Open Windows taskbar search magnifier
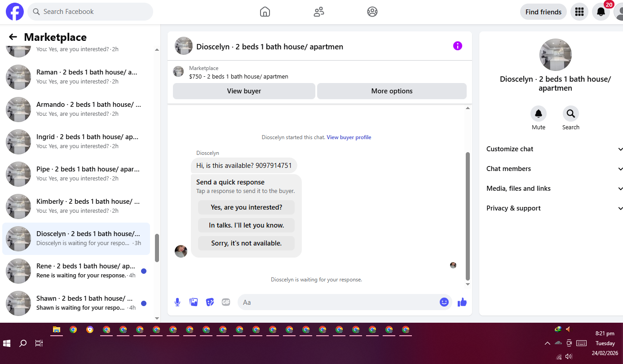The width and height of the screenshot is (623, 364). click(23, 343)
